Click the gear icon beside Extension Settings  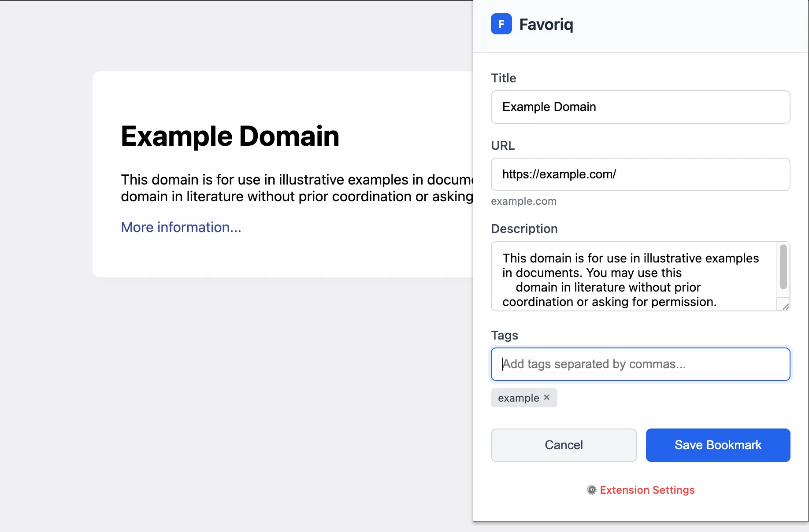pyautogui.click(x=592, y=490)
